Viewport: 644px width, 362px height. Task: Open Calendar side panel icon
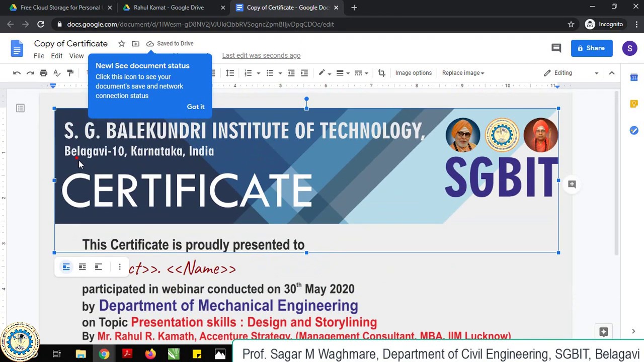(x=634, y=77)
